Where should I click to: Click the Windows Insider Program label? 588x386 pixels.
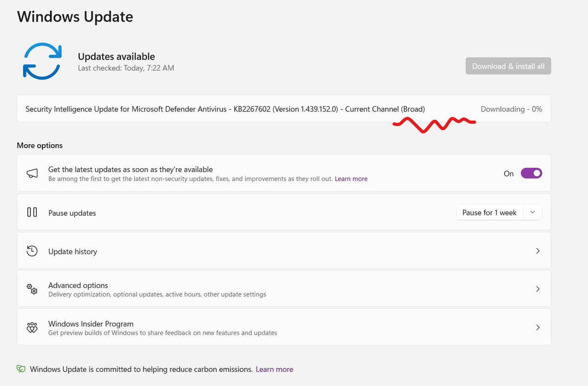click(91, 324)
